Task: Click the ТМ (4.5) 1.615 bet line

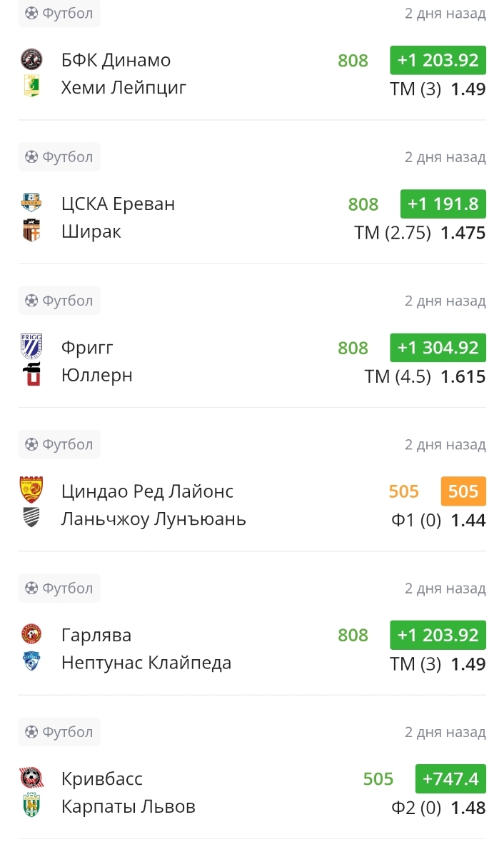Action: pos(425,376)
